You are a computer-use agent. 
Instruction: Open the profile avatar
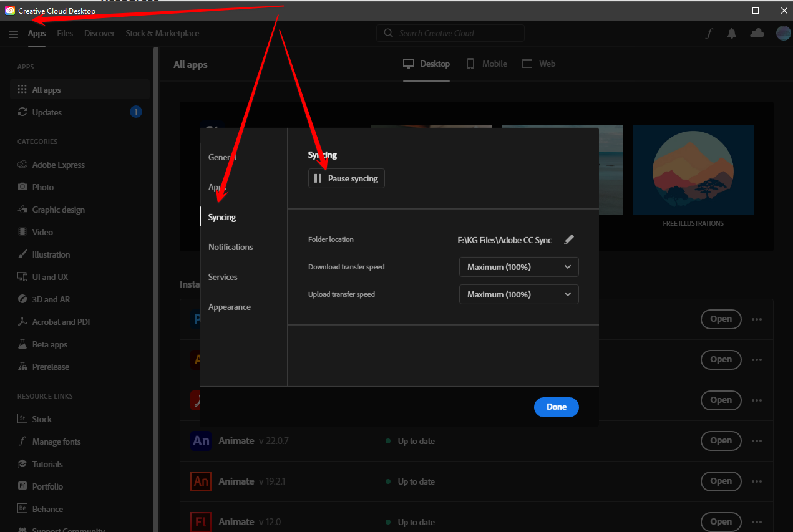click(x=783, y=33)
